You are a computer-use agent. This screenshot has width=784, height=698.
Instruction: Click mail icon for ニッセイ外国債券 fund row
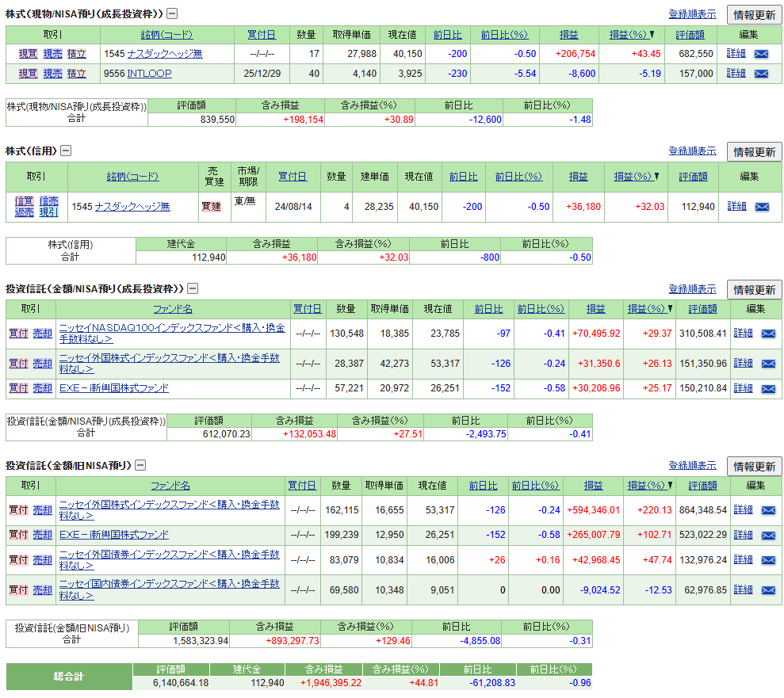[x=768, y=559]
